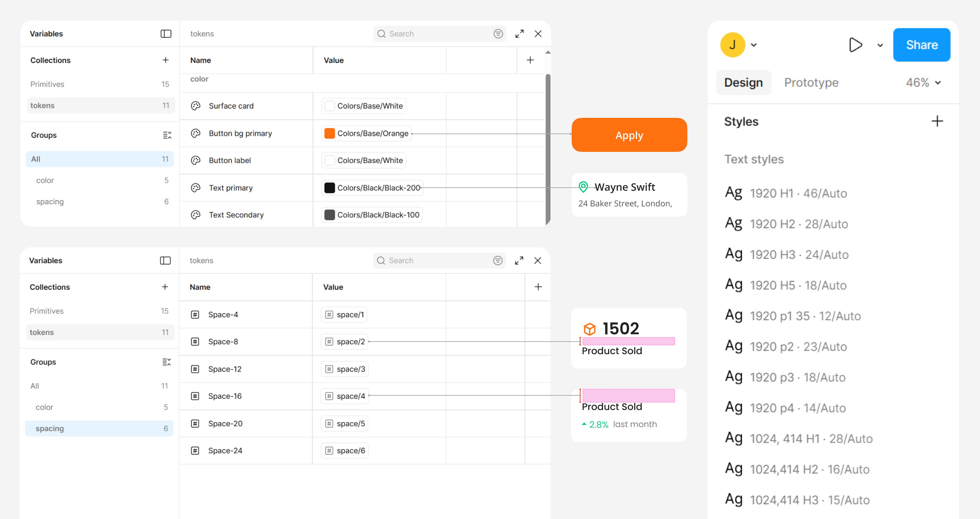The height and width of the screenshot is (519, 980).
Task: Collapse groups icon in the top Groups header
Action: tap(167, 135)
